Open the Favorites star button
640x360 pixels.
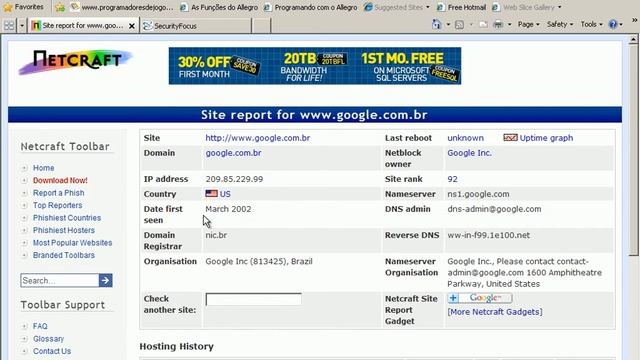(x=23, y=7)
